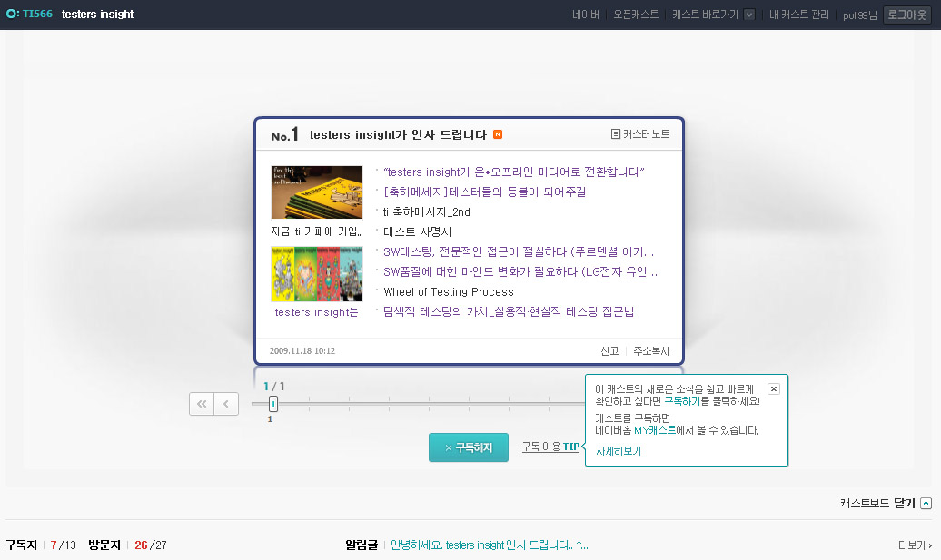Go to first page with double-arrow button
The image size is (941, 560).
tap(202, 404)
